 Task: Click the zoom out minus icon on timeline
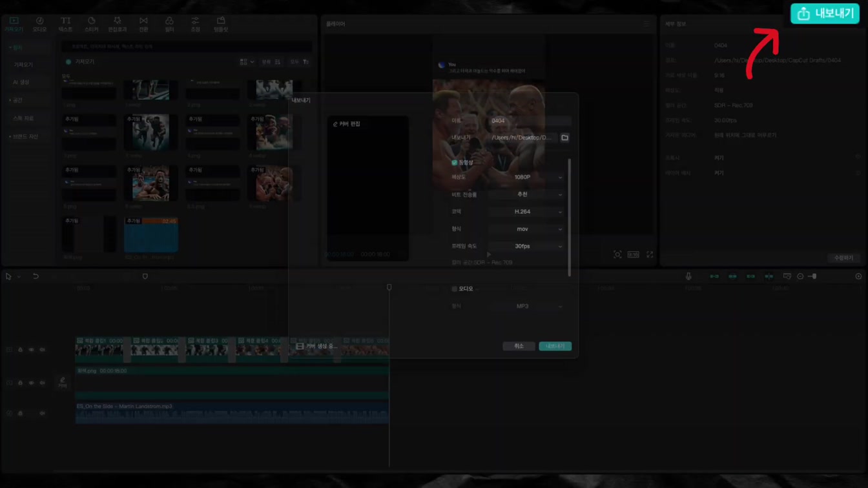[800, 276]
